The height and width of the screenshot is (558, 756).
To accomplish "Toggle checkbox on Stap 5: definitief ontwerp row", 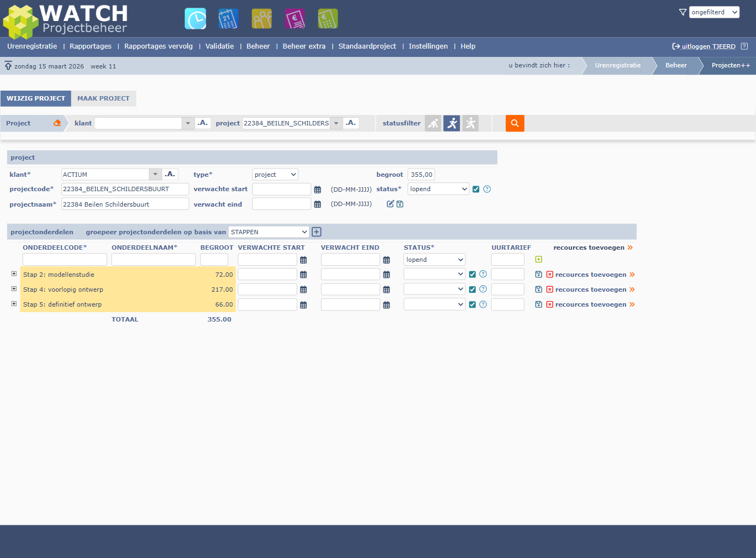I will 473,304.
